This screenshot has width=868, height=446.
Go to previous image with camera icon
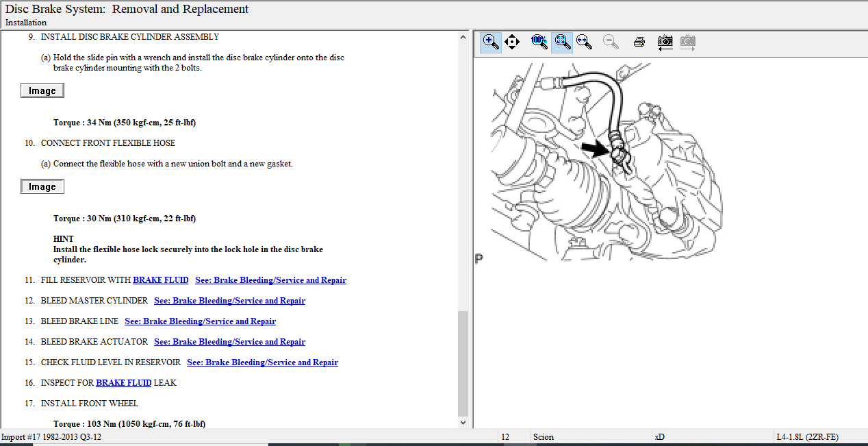click(665, 42)
